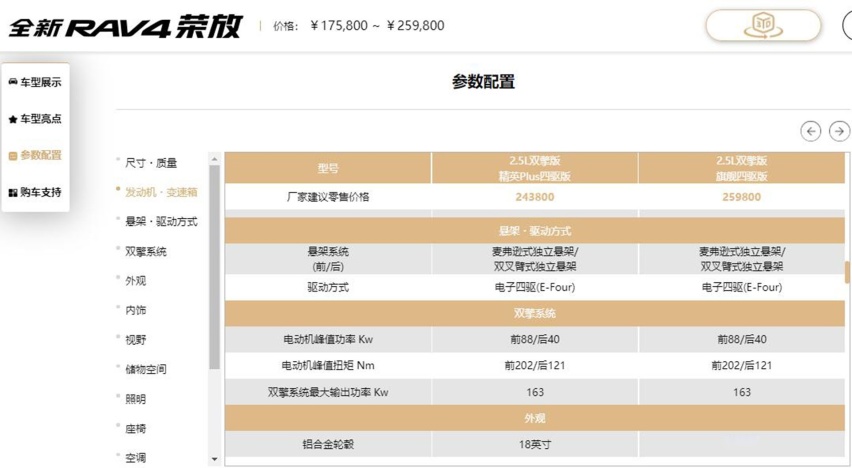Image resolution: width=852 pixels, height=468 pixels.
Task: Click the category list scroll-down arrow
Action: click(214, 459)
